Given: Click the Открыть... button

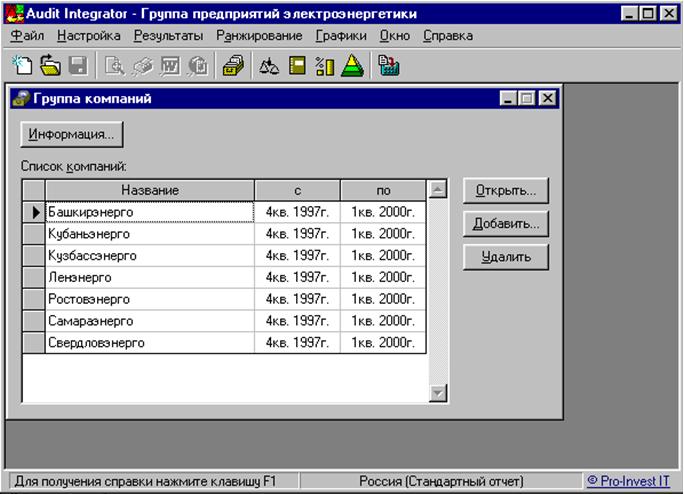Looking at the screenshot, I should tap(506, 190).
